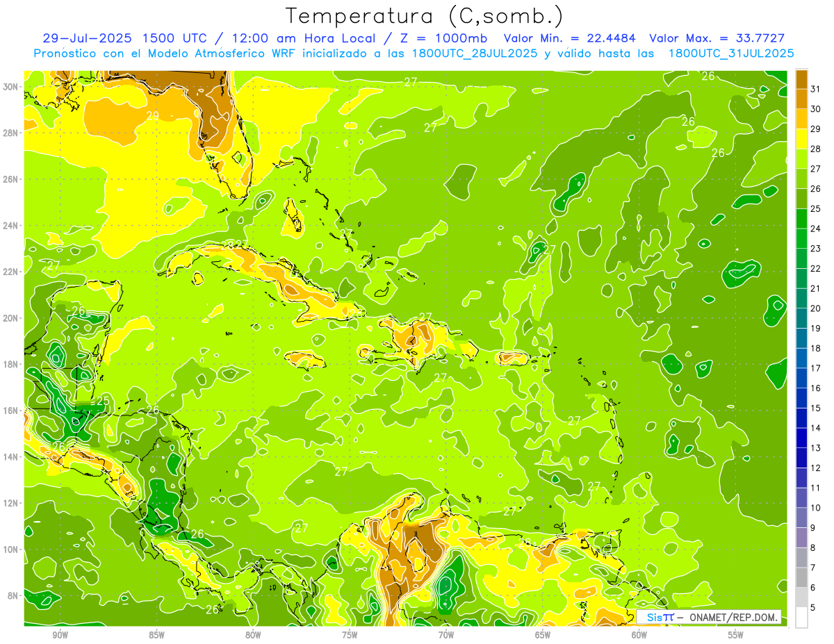Screen dimensions: 834x644
Task: Select the "Valor Min. = 22.4484" readout
Action: (x=570, y=38)
